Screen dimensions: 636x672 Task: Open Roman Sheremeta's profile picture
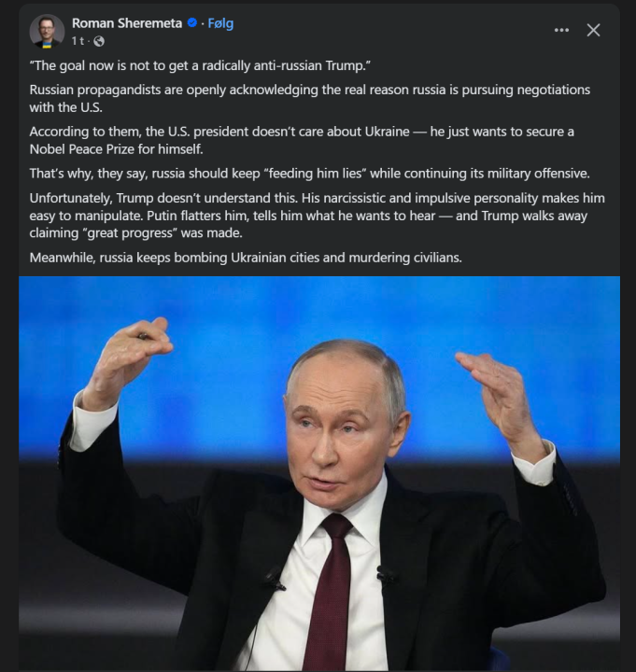pos(47,32)
